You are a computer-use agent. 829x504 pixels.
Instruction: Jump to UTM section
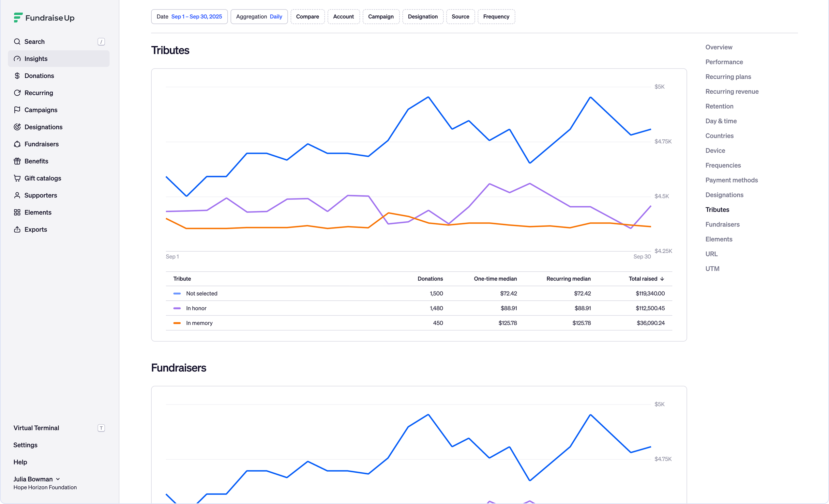click(712, 268)
